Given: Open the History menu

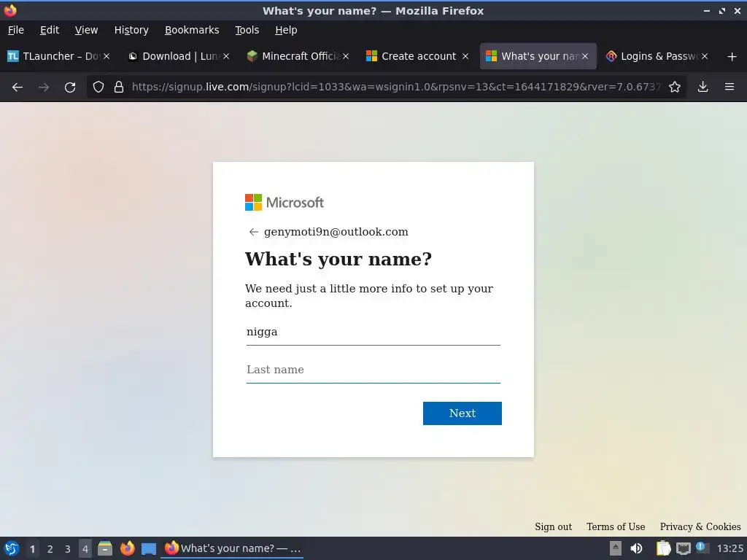Looking at the screenshot, I should pyautogui.click(x=131, y=30).
